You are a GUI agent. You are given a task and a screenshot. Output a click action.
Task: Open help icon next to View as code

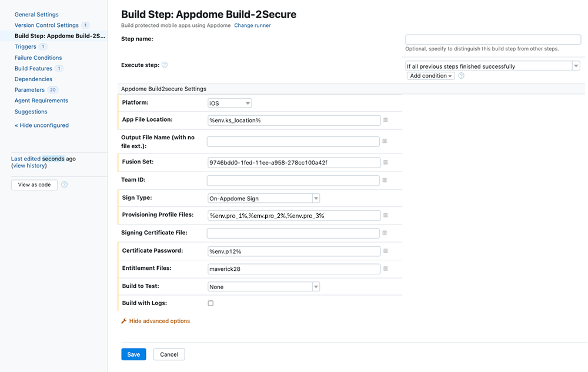click(x=65, y=185)
